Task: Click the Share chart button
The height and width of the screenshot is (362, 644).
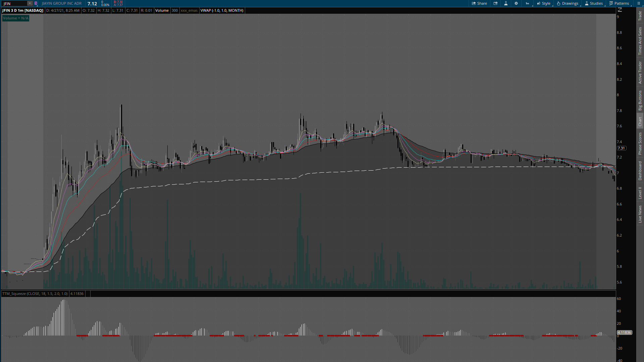Action: click(479, 3)
